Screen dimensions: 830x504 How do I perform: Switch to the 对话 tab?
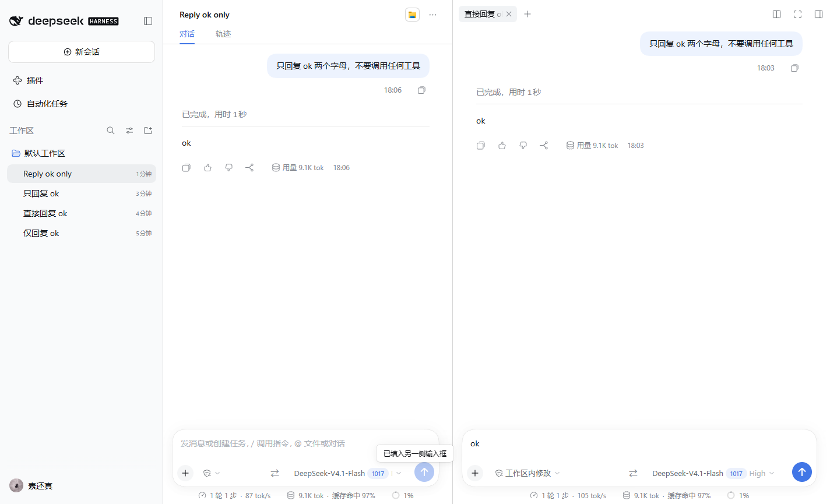click(187, 34)
